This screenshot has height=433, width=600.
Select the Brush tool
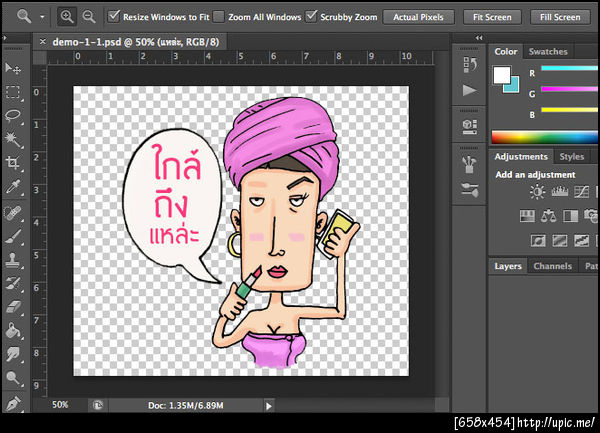point(13,236)
